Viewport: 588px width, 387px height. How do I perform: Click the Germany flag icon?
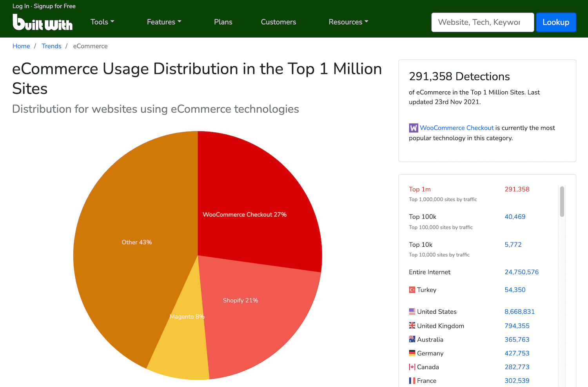412,353
